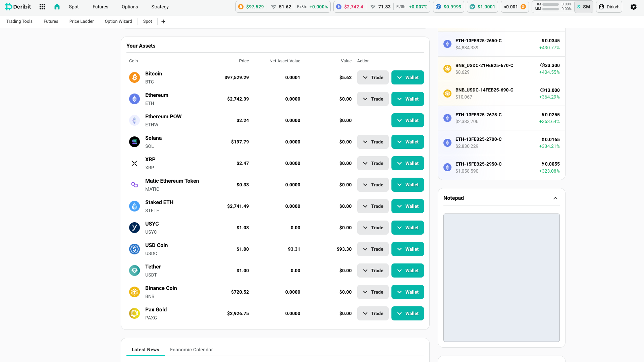Screen dimensions: 644x362
Task: Click the Tether coin icon
Action: pos(135,270)
